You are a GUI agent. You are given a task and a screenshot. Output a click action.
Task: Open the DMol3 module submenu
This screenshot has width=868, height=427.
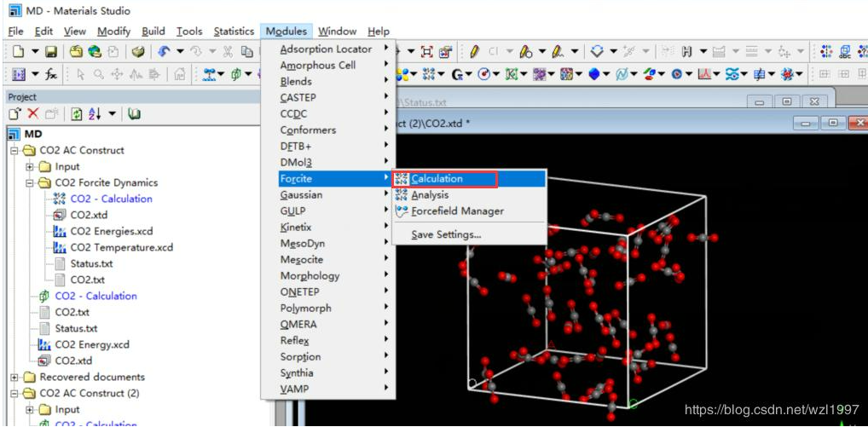[x=328, y=162]
